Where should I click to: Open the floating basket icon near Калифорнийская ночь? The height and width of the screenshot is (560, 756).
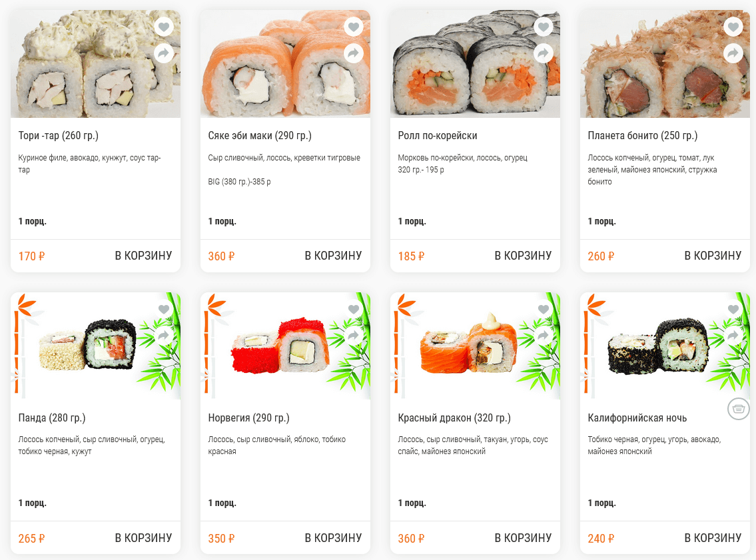click(738, 409)
